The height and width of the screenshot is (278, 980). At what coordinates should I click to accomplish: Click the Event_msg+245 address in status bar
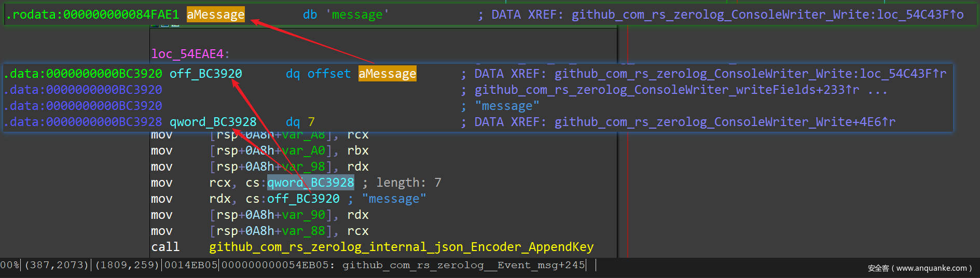463,265
